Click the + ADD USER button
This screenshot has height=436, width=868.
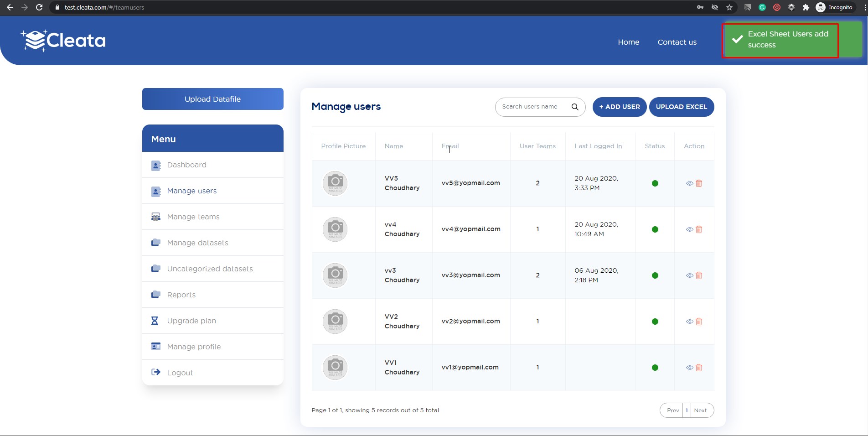coord(620,107)
